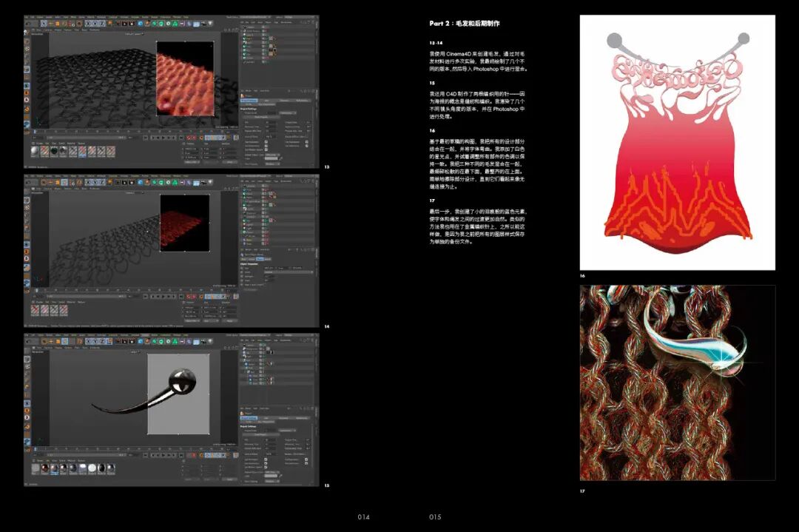
Task: Select white sphere material in figure 15 material manager
Action: (92, 468)
